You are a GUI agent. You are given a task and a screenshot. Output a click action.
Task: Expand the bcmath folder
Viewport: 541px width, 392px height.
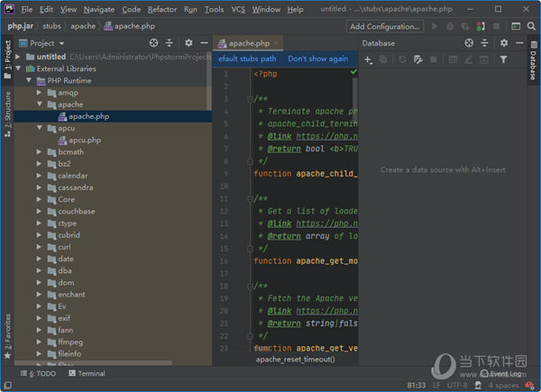39,151
